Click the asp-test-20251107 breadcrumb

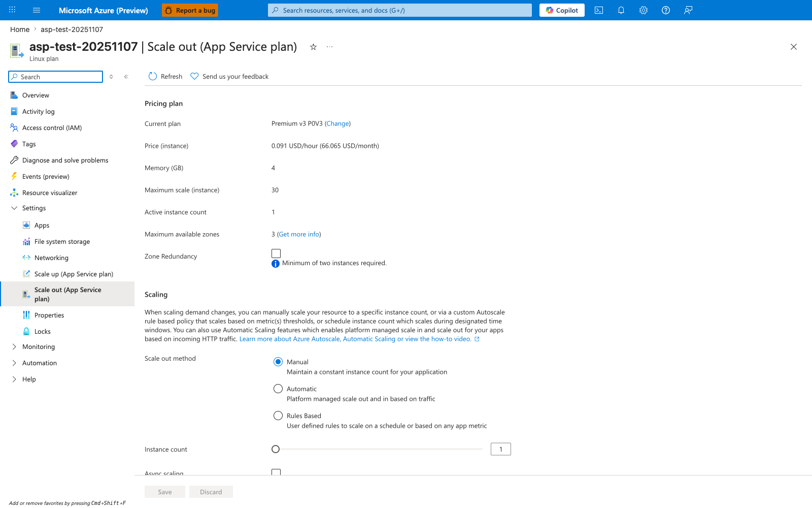click(72, 29)
